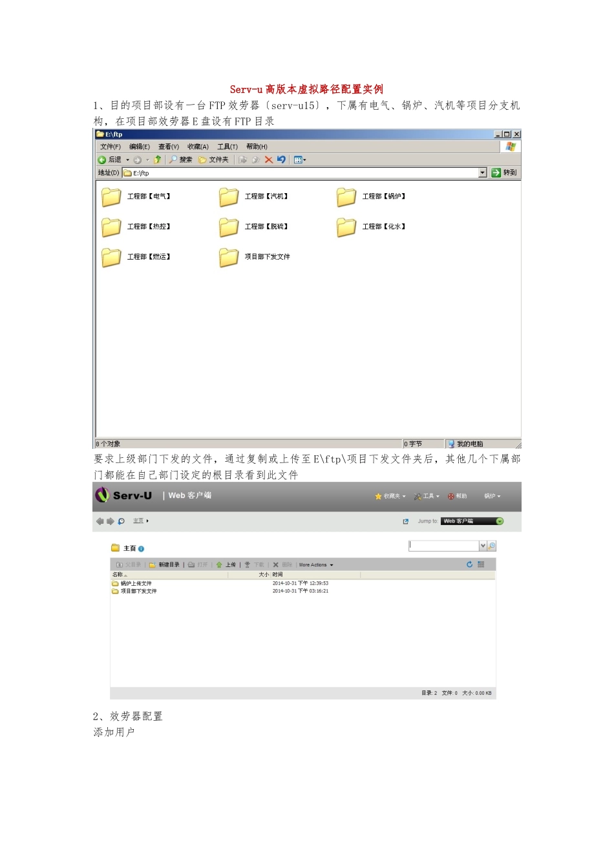Click the Open (打开) toolbar button
Screen dimensions: 614x868
198,564
